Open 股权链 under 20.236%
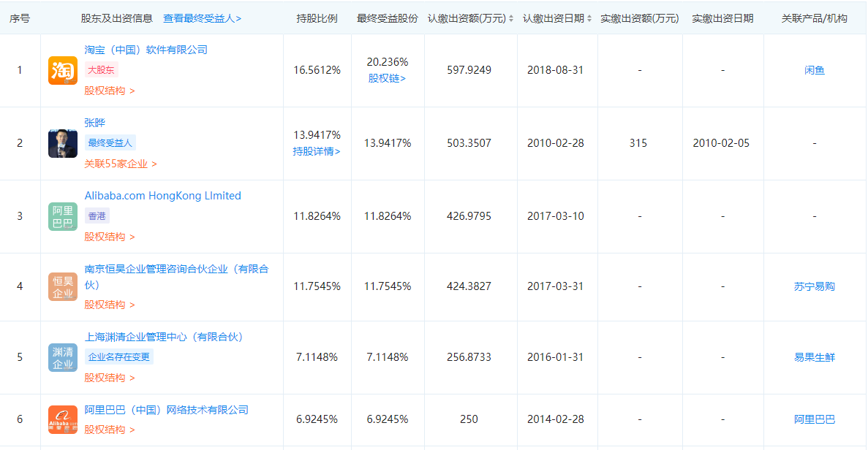 [x=387, y=78]
